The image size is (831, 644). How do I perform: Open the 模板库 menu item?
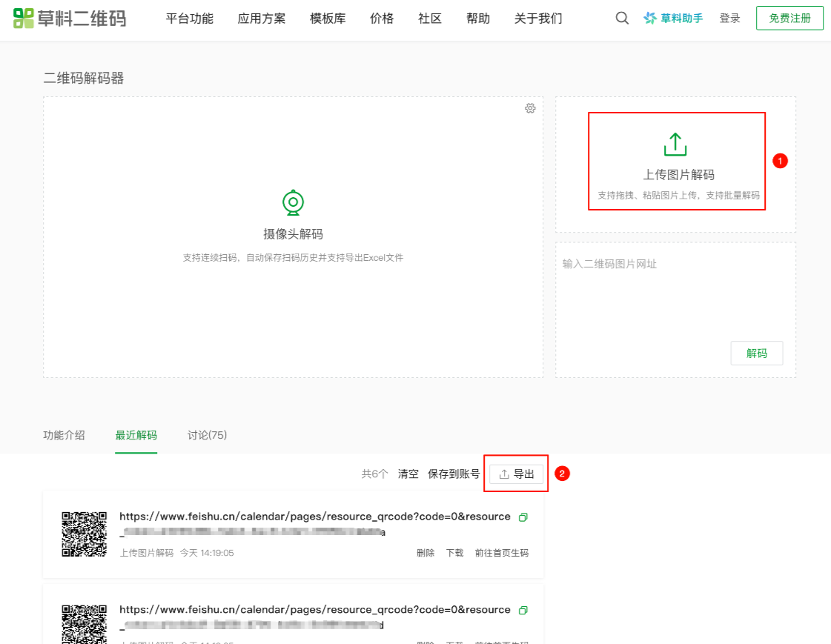pyautogui.click(x=328, y=19)
